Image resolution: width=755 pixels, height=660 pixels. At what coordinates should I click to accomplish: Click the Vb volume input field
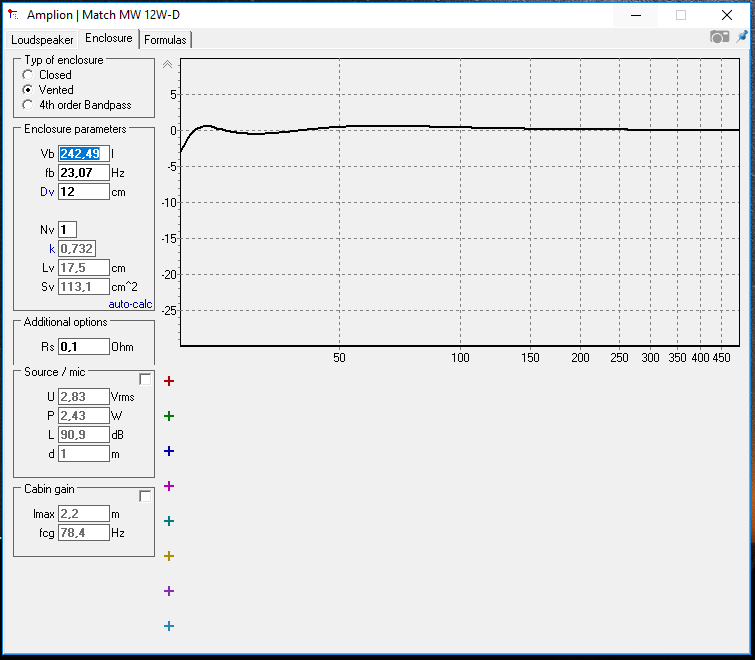coord(84,154)
